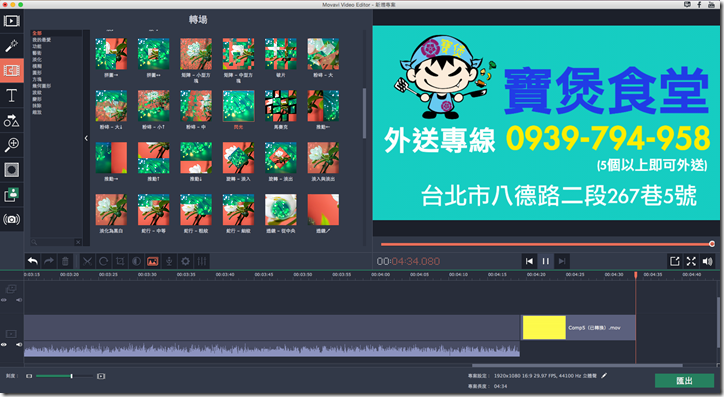Click the preview volume speaker icon
This screenshot has height=397, width=724.
coord(707,261)
